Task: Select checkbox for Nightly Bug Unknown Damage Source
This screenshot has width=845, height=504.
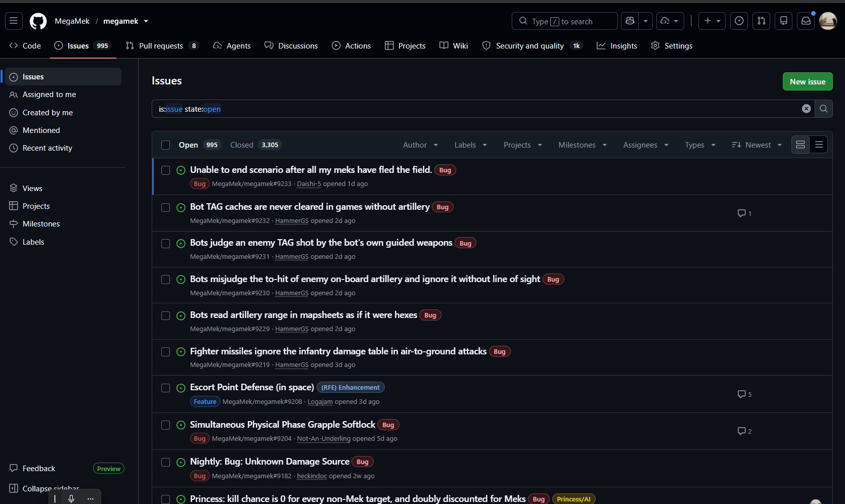Action: (x=165, y=463)
